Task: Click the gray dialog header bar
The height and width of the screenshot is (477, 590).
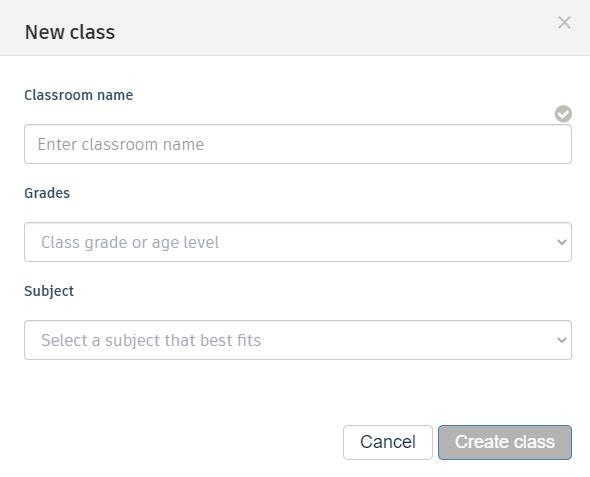Action: 295,27
